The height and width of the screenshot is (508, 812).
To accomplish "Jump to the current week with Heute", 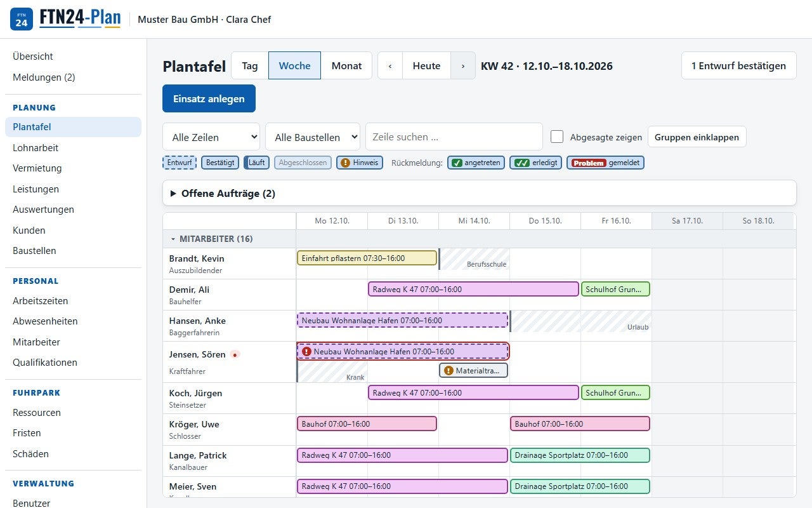I will [x=426, y=65].
